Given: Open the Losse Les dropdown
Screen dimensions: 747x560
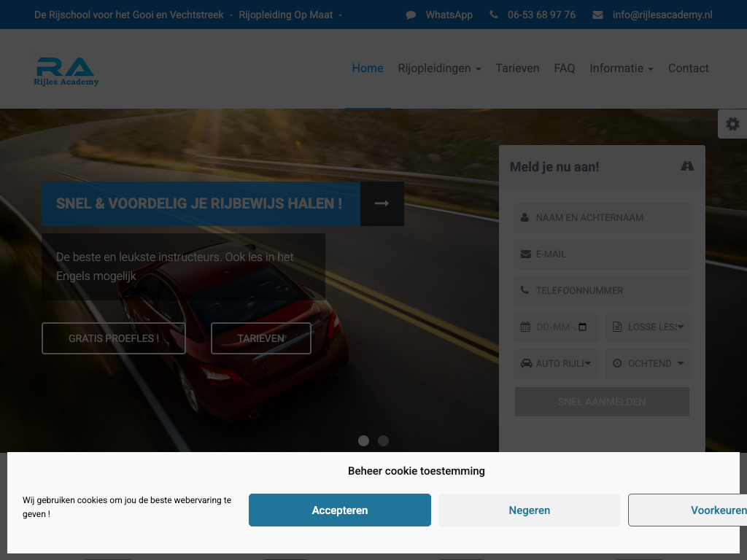Looking at the screenshot, I should (648, 327).
